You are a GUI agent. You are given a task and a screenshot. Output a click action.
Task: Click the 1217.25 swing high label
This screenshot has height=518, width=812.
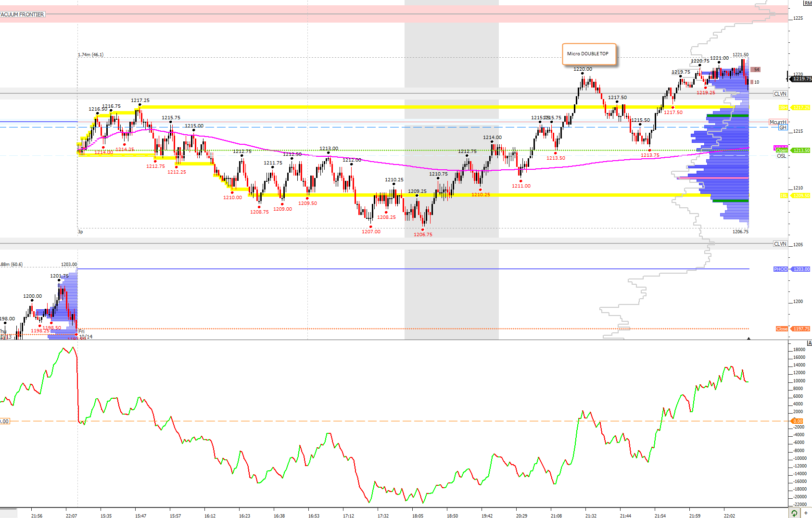(x=140, y=101)
